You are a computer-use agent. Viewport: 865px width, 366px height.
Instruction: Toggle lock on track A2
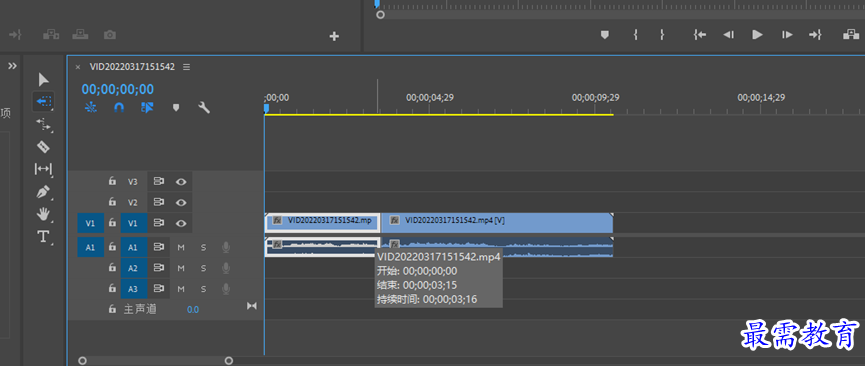click(x=112, y=268)
